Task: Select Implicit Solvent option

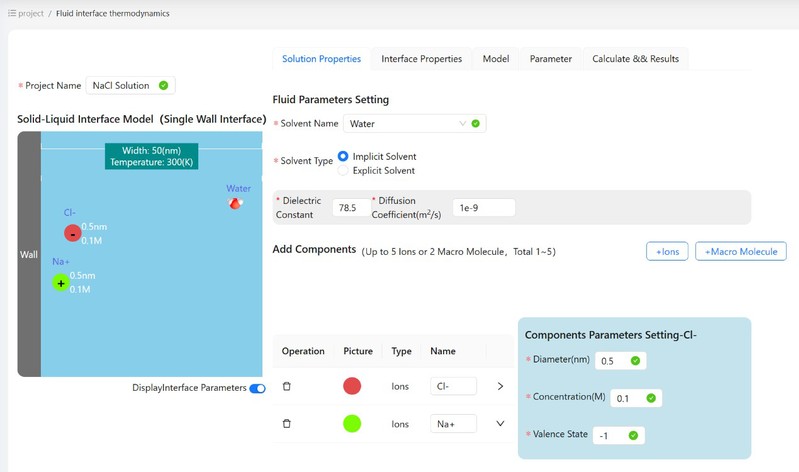Action: (x=343, y=157)
